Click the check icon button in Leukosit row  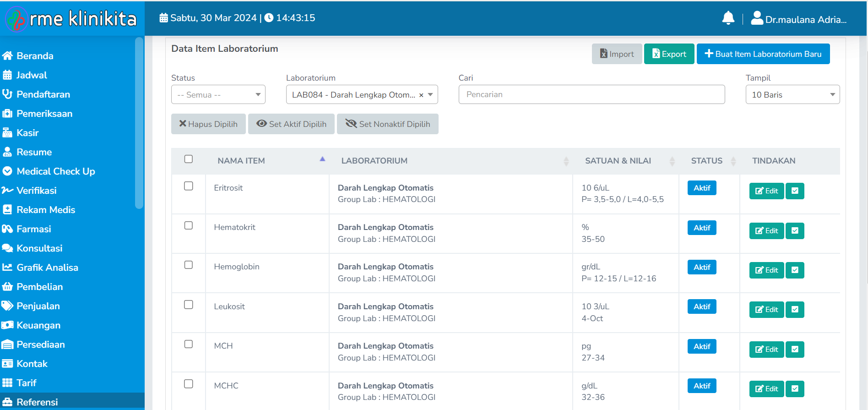tap(795, 310)
